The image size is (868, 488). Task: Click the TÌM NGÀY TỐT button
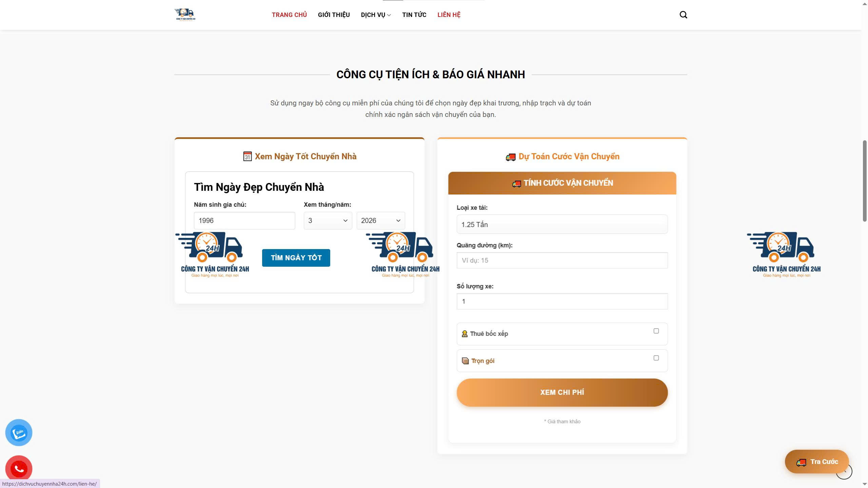tap(296, 258)
